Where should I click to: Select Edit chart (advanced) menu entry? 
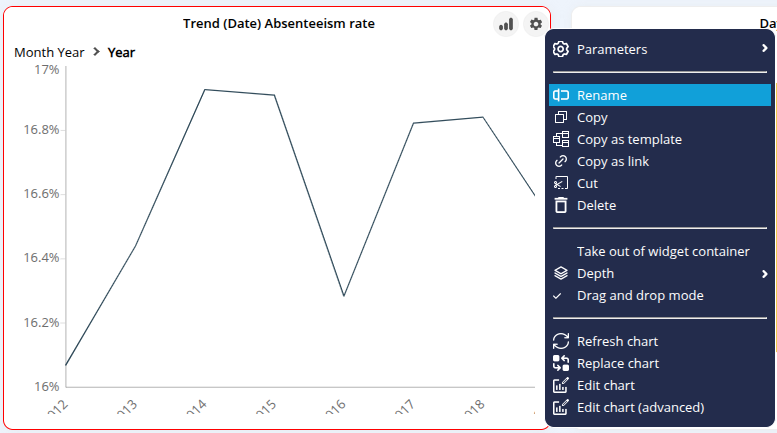pyautogui.click(x=640, y=407)
